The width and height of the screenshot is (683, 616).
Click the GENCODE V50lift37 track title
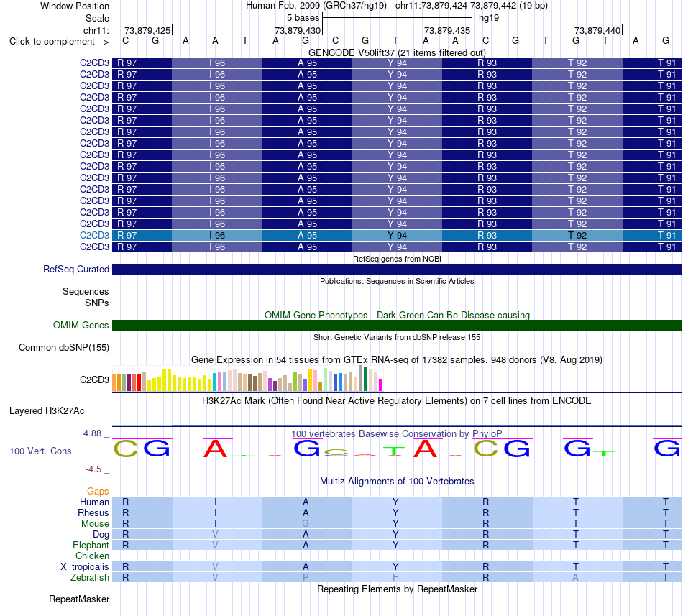397,52
